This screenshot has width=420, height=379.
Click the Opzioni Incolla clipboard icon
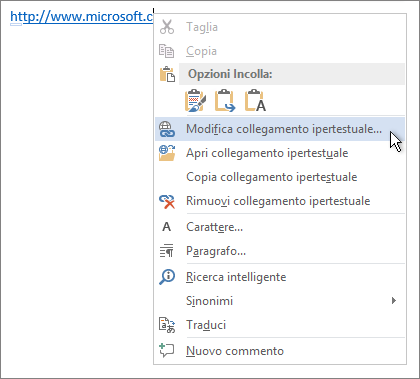pos(167,74)
